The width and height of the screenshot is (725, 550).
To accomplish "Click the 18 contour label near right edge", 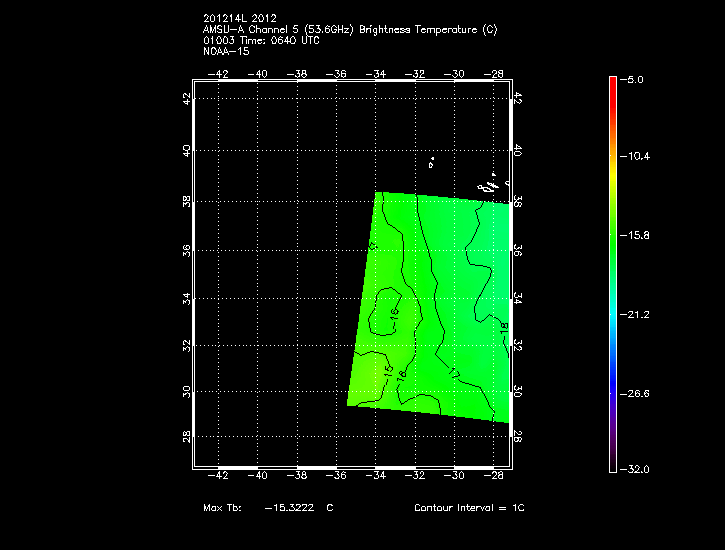I will pyautogui.click(x=504, y=328).
